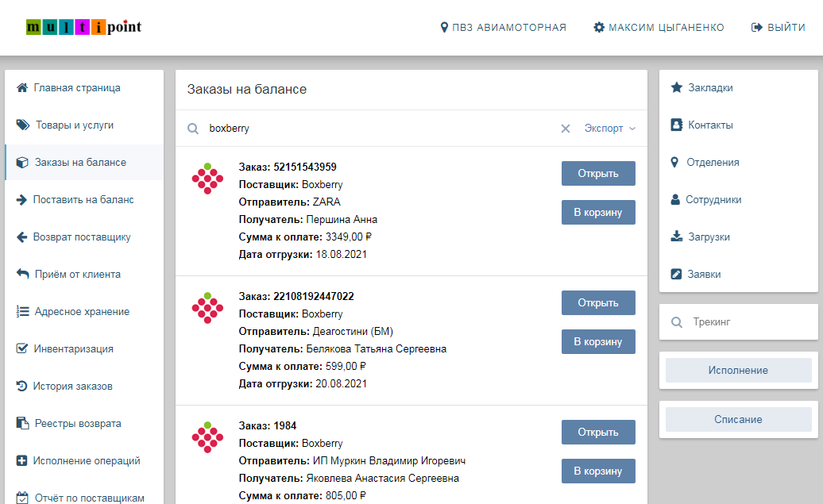This screenshot has height=504, width=823.
Task: Click the address book icon beside Контакты
Action: pos(677,125)
